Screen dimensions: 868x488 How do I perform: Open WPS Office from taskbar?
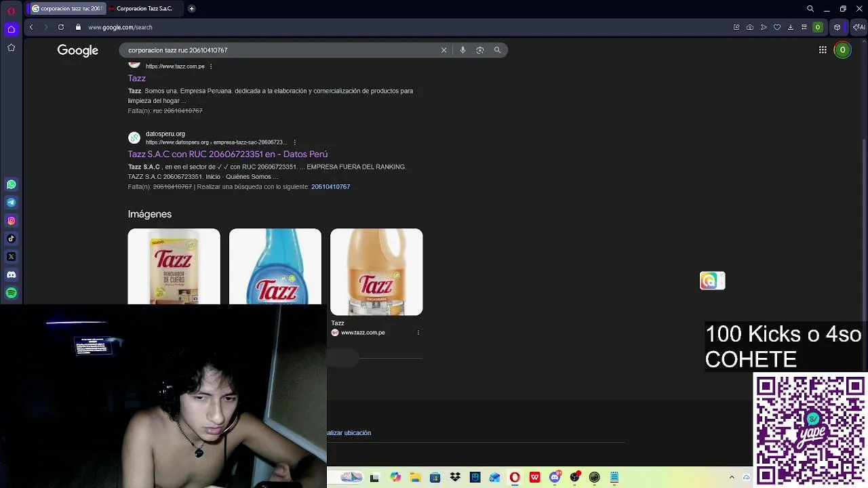pyautogui.click(x=535, y=478)
